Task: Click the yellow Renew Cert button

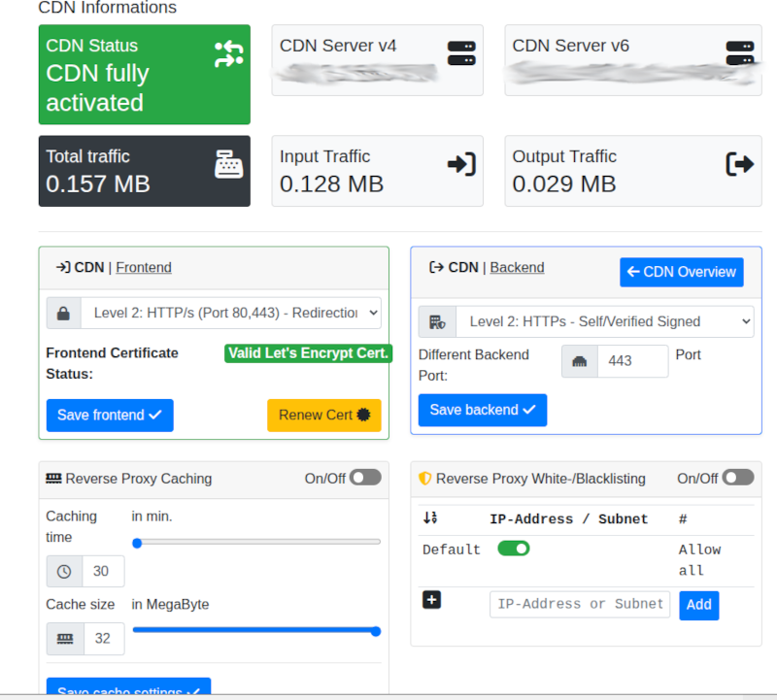Action: 324,415
